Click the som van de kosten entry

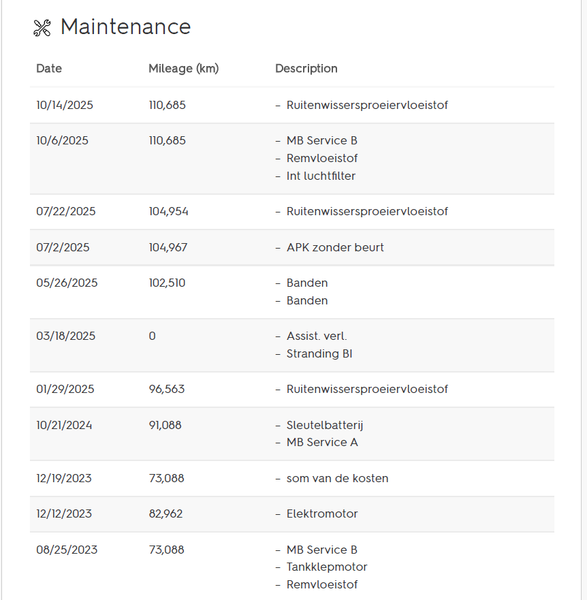(x=338, y=478)
